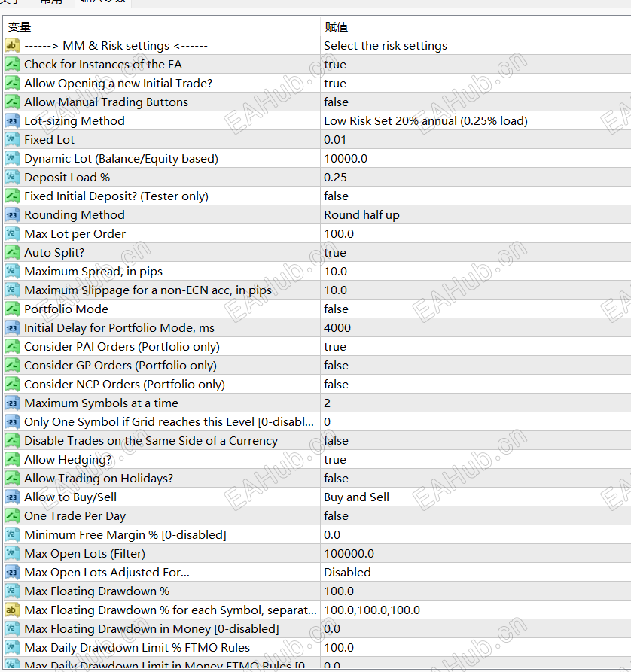Click the Select the risk settings value
Viewport: 631px width, 672px height.
coord(386,45)
